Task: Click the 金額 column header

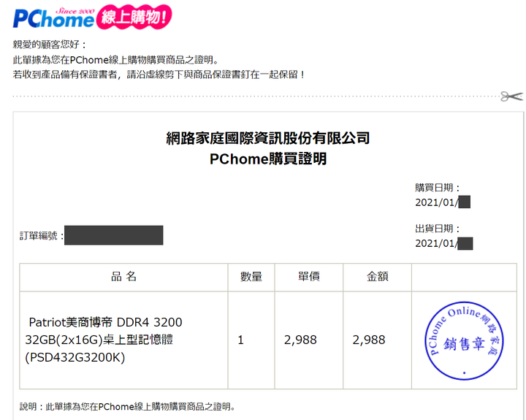Action: tap(378, 277)
